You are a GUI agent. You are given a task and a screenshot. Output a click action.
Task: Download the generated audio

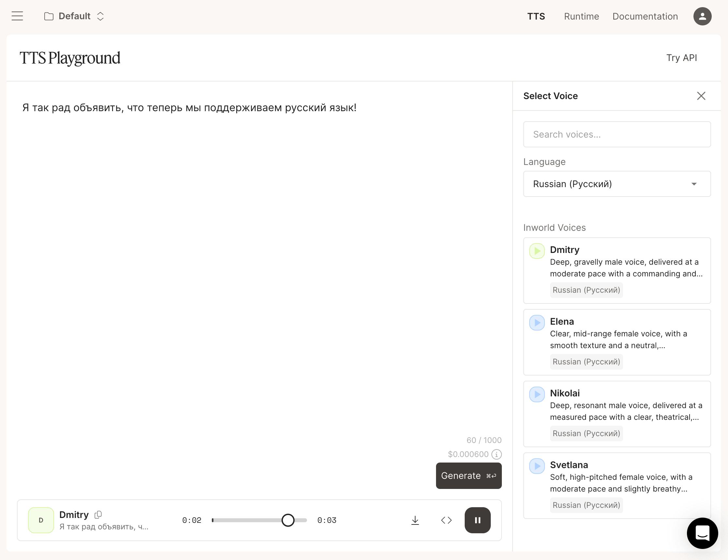tap(415, 520)
